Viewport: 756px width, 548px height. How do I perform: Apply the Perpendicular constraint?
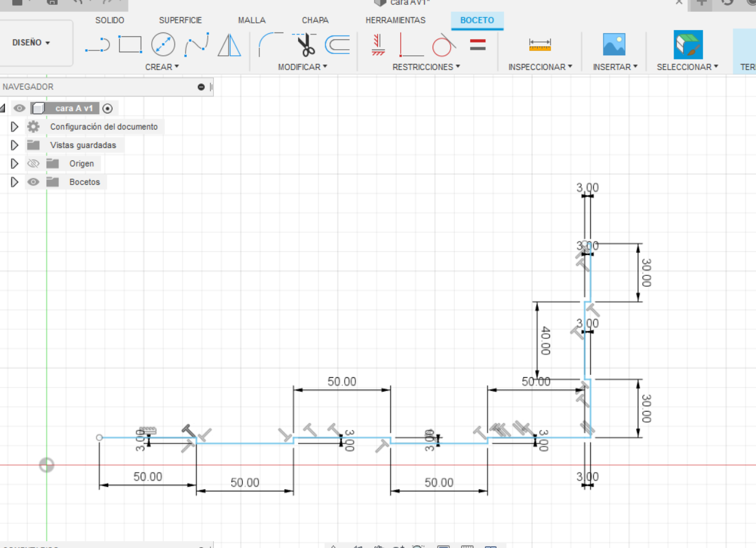(x=411, y=44)
